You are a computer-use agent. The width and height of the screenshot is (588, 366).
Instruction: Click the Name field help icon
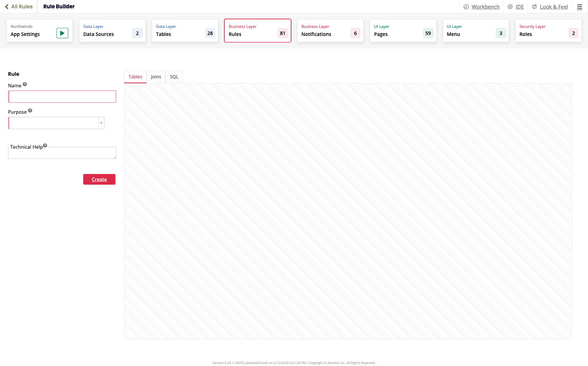(x=25, y=84)
